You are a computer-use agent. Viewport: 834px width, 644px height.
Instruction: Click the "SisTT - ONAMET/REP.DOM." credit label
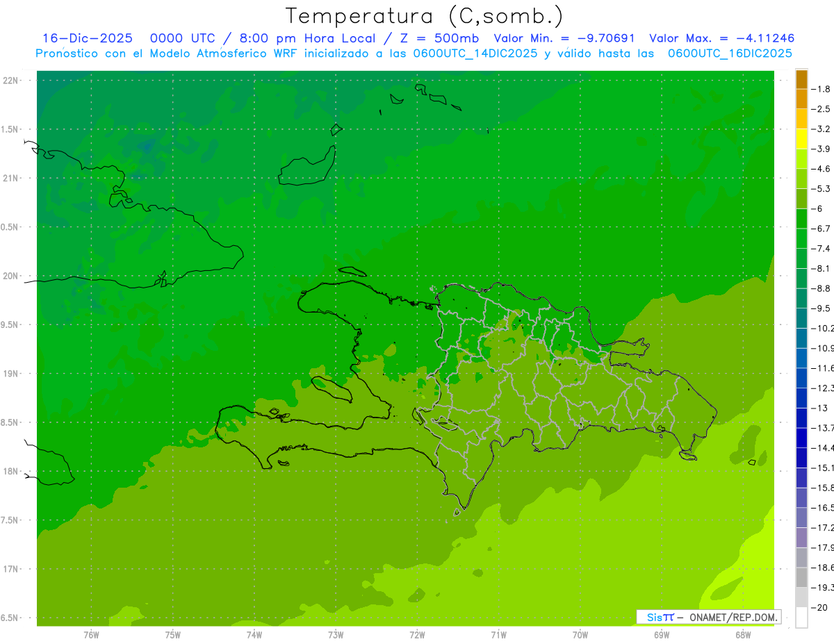(x=709, y=617)
